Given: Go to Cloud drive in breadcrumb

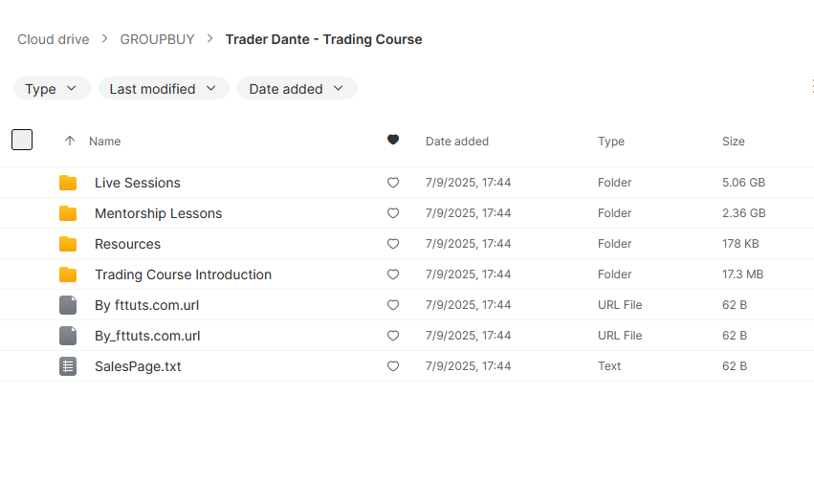Looking at the screenshot, I should (53, 39).
